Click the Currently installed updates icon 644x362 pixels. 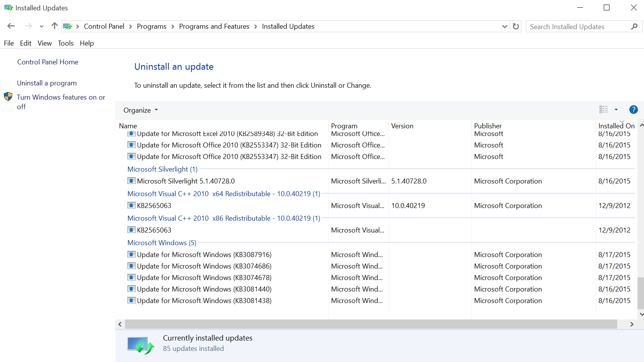click(140, 345)
